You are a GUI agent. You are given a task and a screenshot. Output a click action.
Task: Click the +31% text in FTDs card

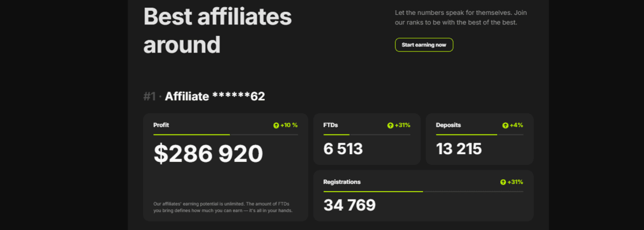[402, 125]
